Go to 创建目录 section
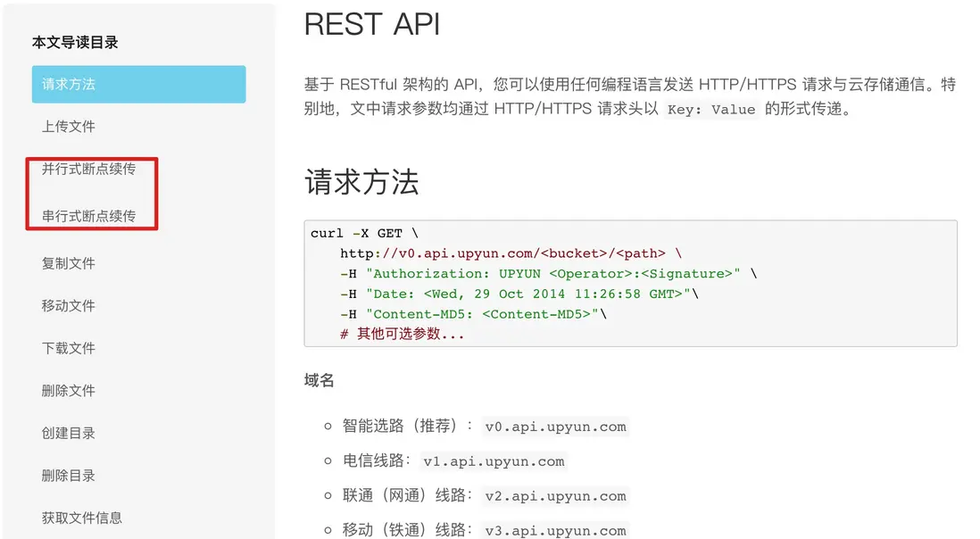This screenshot has height=539, width=980. [x=69, y=433]
